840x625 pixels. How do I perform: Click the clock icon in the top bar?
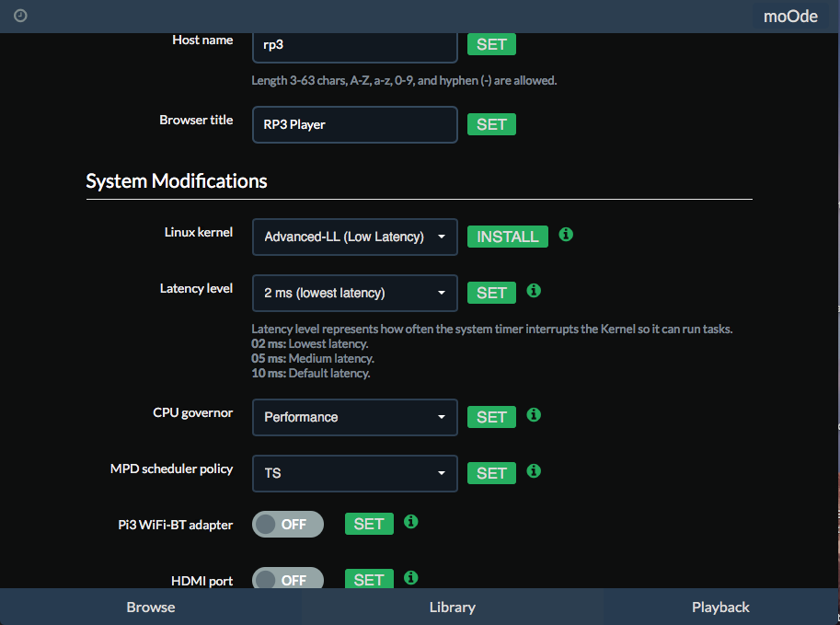(20, 16)
